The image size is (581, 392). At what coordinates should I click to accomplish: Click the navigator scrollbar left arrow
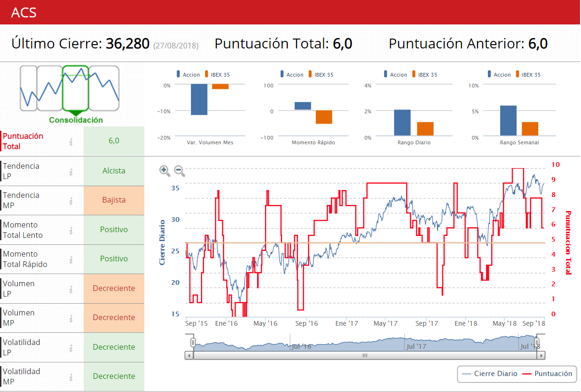189,356
